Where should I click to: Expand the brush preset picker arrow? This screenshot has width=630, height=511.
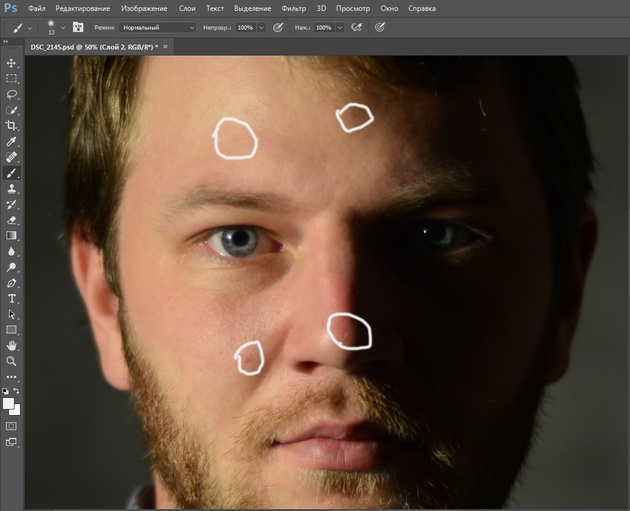63,28
